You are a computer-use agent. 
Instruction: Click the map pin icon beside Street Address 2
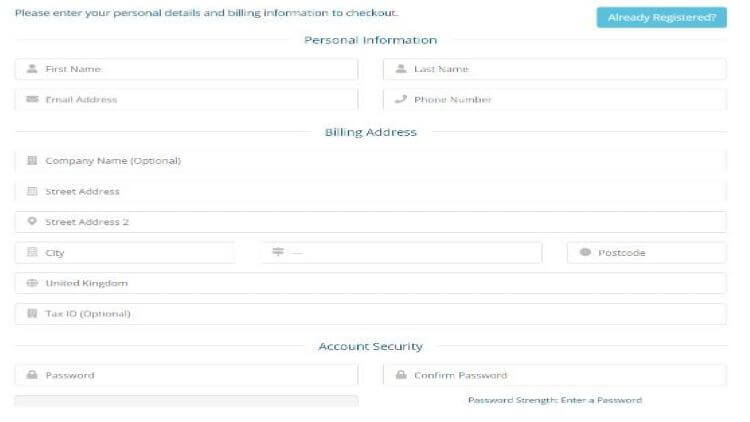(x=32, y=222)
